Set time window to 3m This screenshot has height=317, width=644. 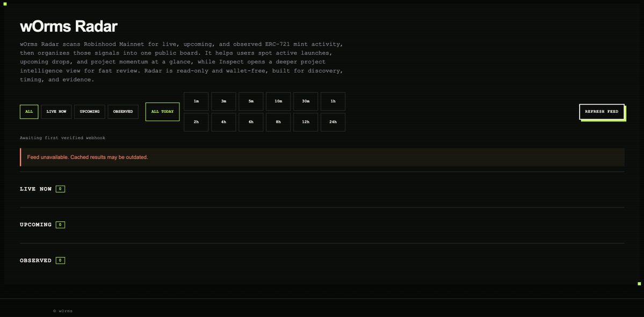(224, 101)
